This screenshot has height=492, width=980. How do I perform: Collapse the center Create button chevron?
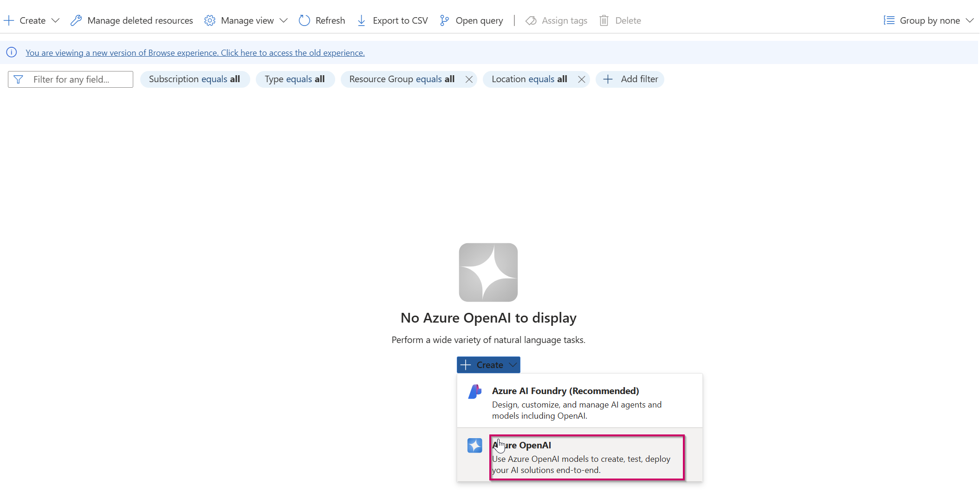pos(513,365)
